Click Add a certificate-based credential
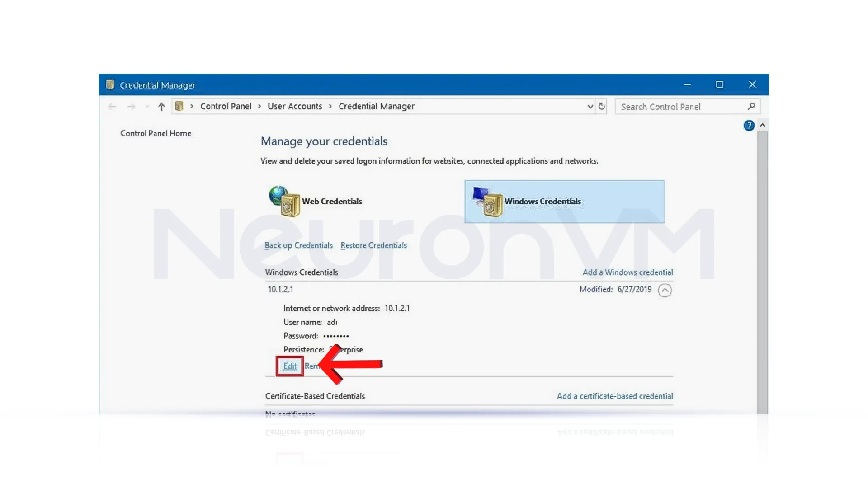Viewport: 868px width, 488px height. pos(615,396)
